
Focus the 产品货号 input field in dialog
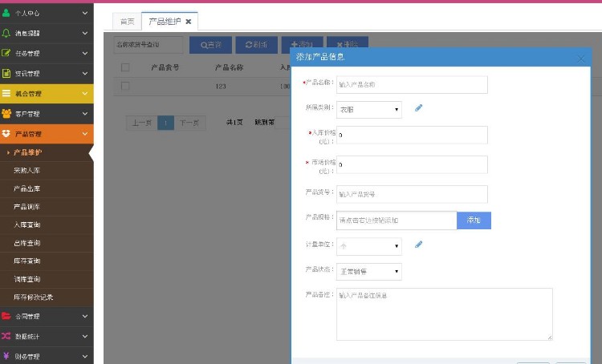(412, 195)
